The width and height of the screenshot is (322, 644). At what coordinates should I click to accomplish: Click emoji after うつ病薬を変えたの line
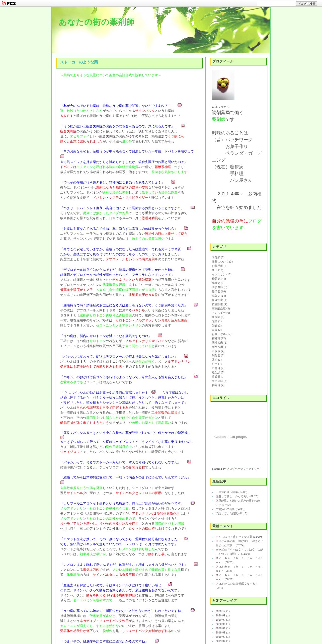(x=196, y=305)
